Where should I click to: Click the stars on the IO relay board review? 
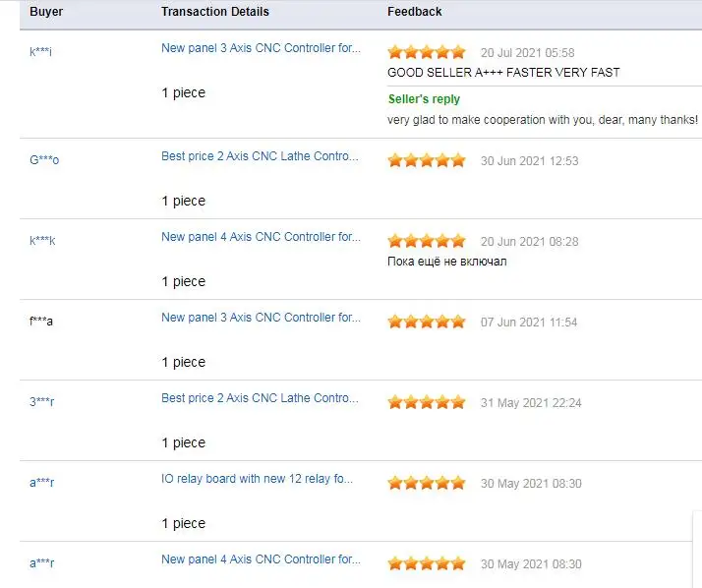(427, 483)
